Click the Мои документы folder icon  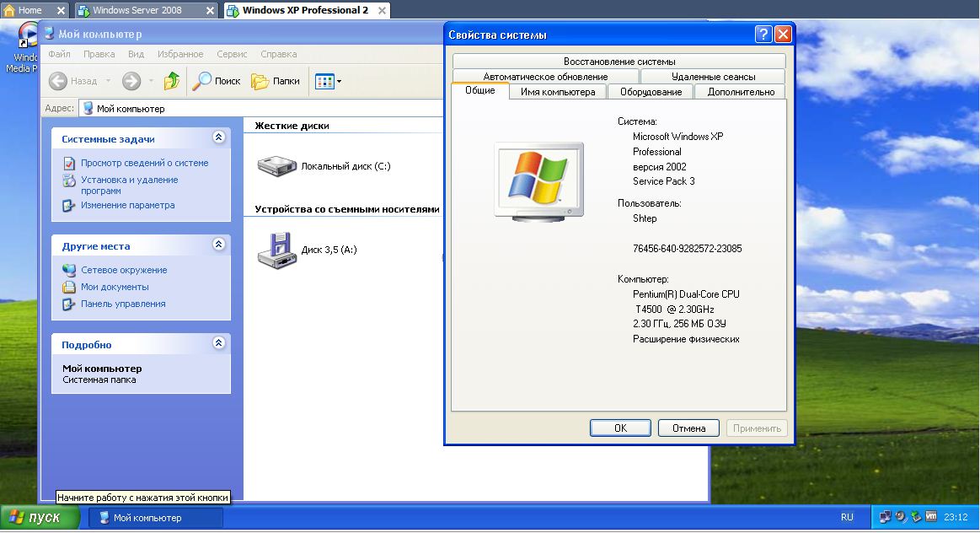point(69,287)
